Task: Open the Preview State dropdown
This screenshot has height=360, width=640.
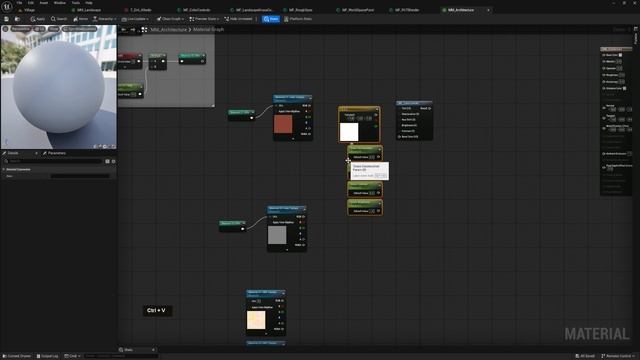Action: point(204,19)
